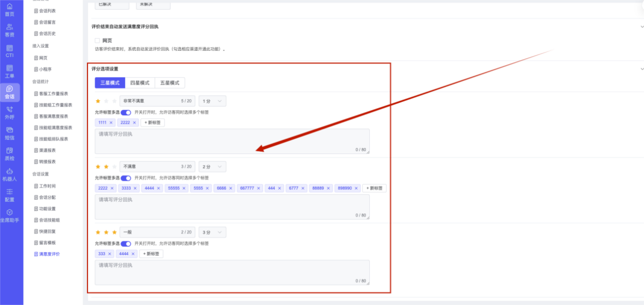Check the 网页 checkbox
The image size is (644, 305).
click(97, 40)
